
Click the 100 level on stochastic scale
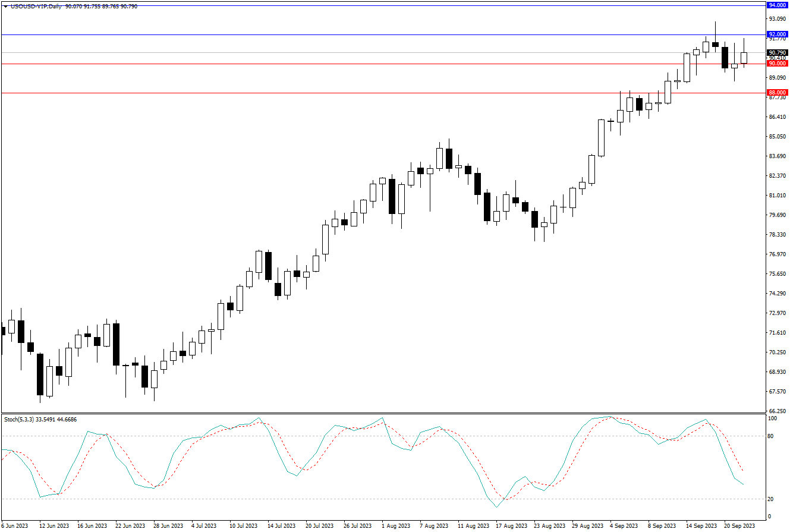pos(772,418)
